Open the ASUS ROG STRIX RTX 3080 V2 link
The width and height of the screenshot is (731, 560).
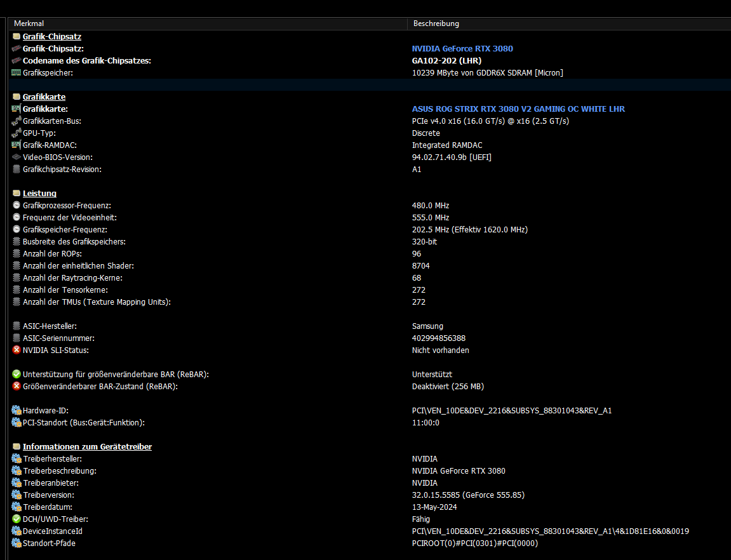(x=518, y=109)
